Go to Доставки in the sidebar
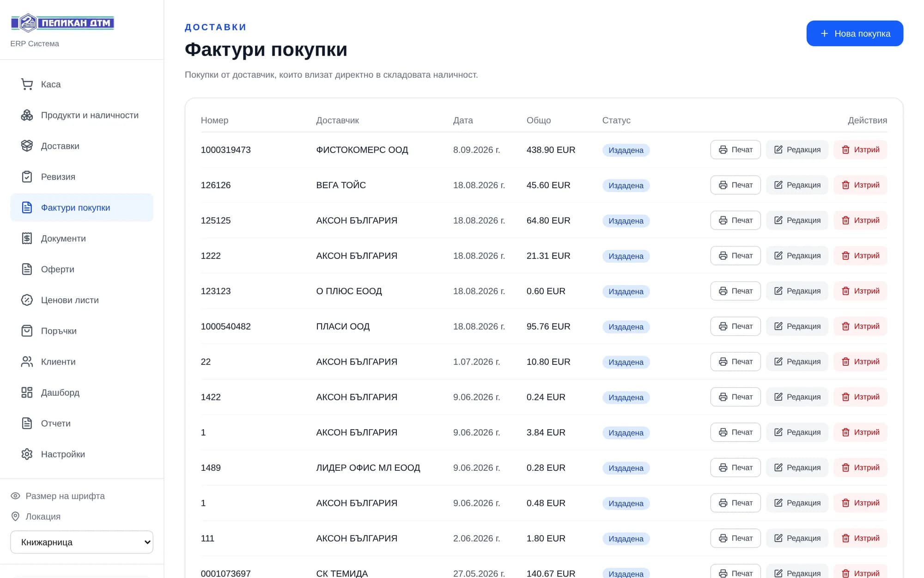 (82, 146)
